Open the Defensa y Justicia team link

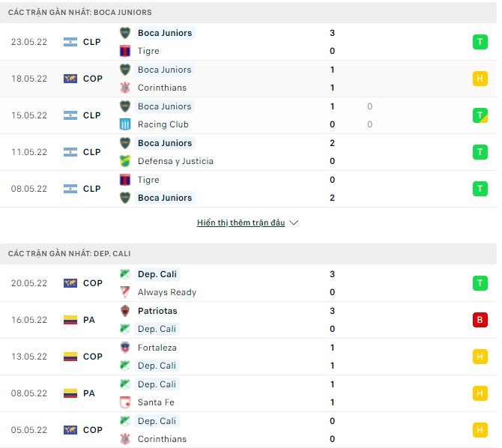pyautogui.click(x=175, y=161)
